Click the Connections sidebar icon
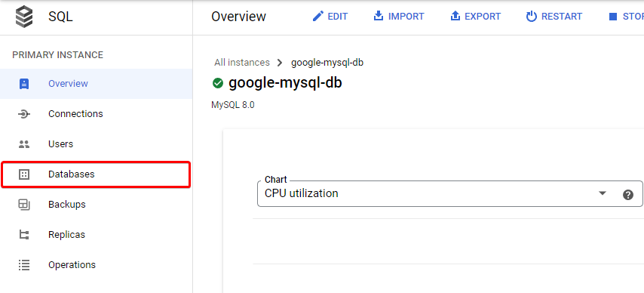The width and height of the screenshot is (644, 293). (x=24, y=114)
